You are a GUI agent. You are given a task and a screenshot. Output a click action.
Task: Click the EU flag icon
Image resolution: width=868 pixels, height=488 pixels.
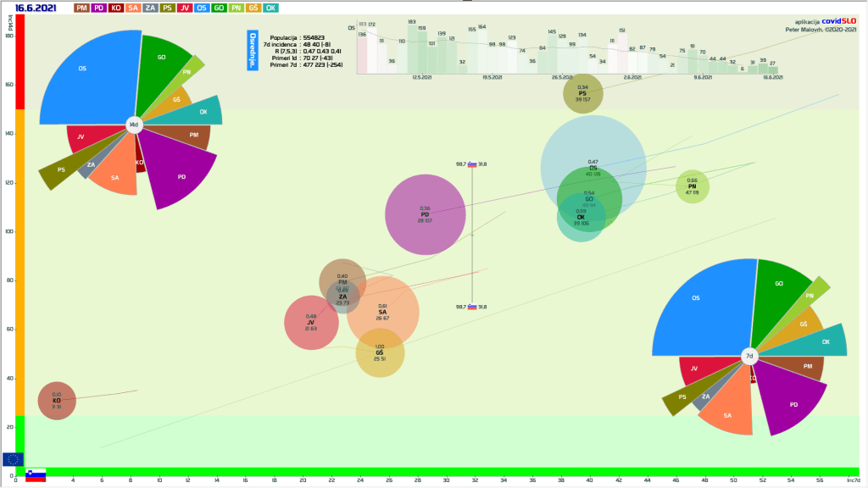click(13, 458)
